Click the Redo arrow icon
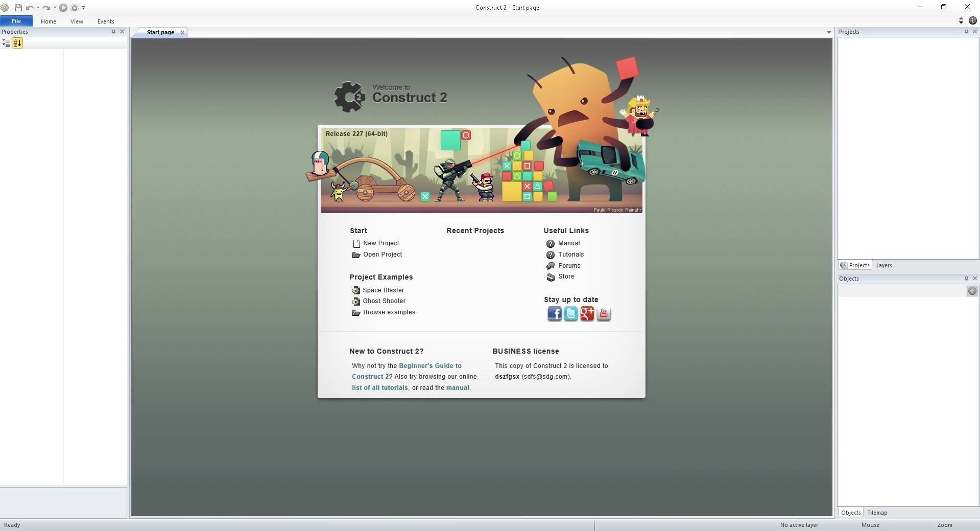980x531 pixels. pyautogui.click(x=46, y=8)
